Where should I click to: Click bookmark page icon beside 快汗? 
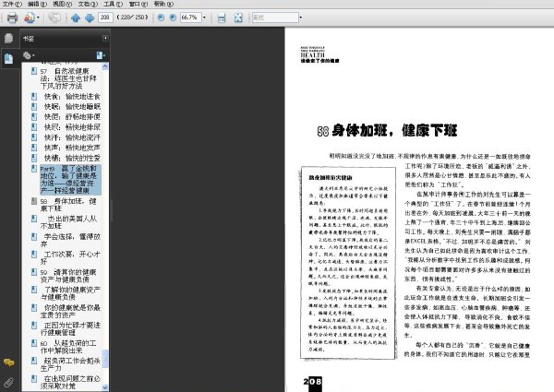34,137
